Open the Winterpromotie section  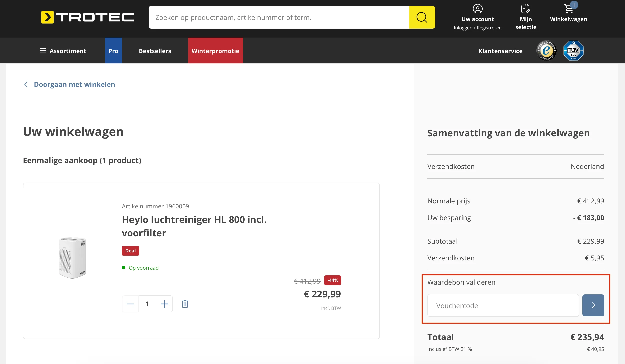coord(215,51)
